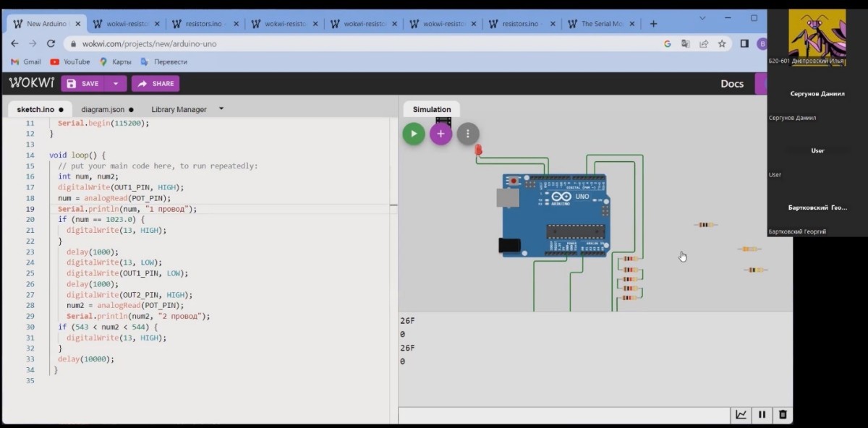Open the serial plotter chart icon
Viewport: 868px width, 428px height.
[741, 415]
